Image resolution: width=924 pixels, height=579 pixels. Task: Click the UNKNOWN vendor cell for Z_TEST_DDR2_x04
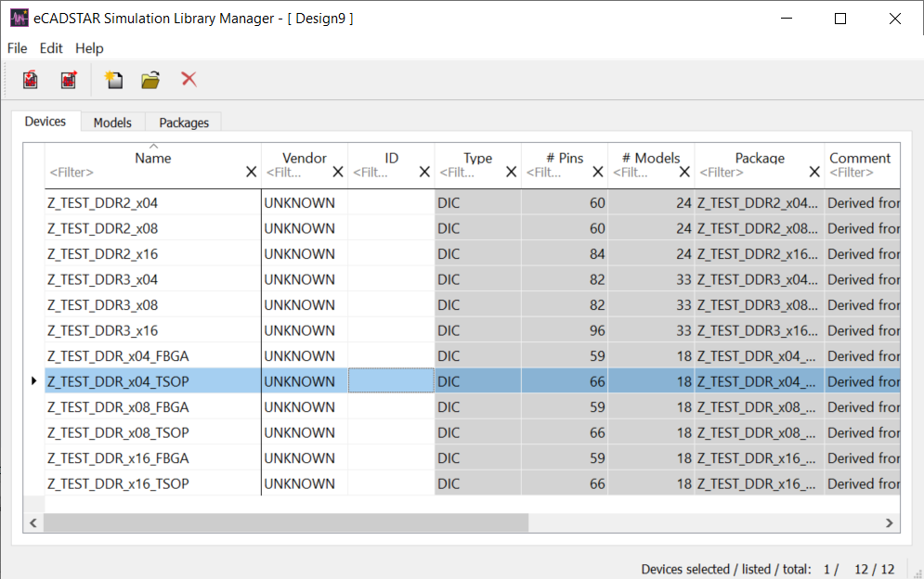304,202
